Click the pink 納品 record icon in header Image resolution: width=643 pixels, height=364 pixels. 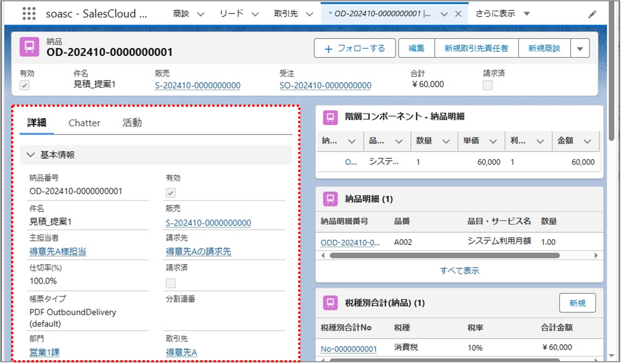tap(30, 47)
